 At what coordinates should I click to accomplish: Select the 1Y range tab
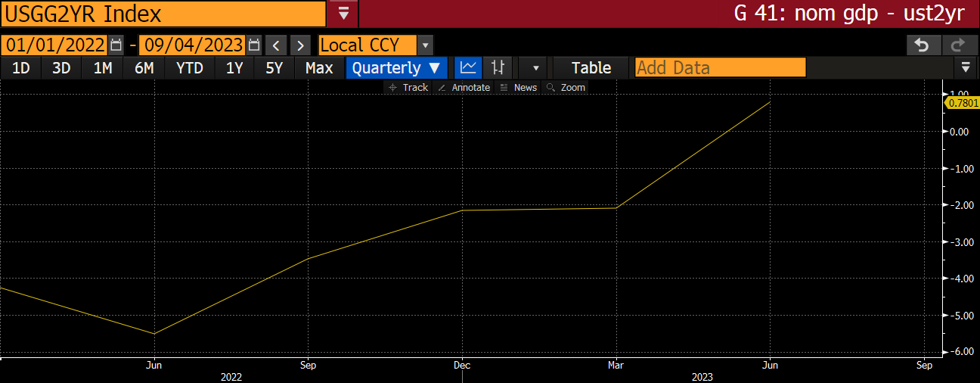[x=234, y=67]
